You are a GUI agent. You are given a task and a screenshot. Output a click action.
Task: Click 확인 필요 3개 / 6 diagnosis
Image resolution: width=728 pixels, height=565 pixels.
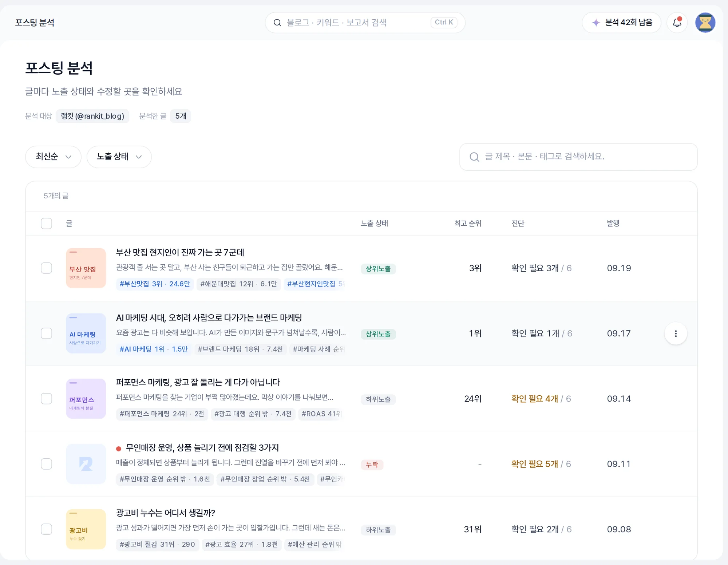(x=541, y=268)
